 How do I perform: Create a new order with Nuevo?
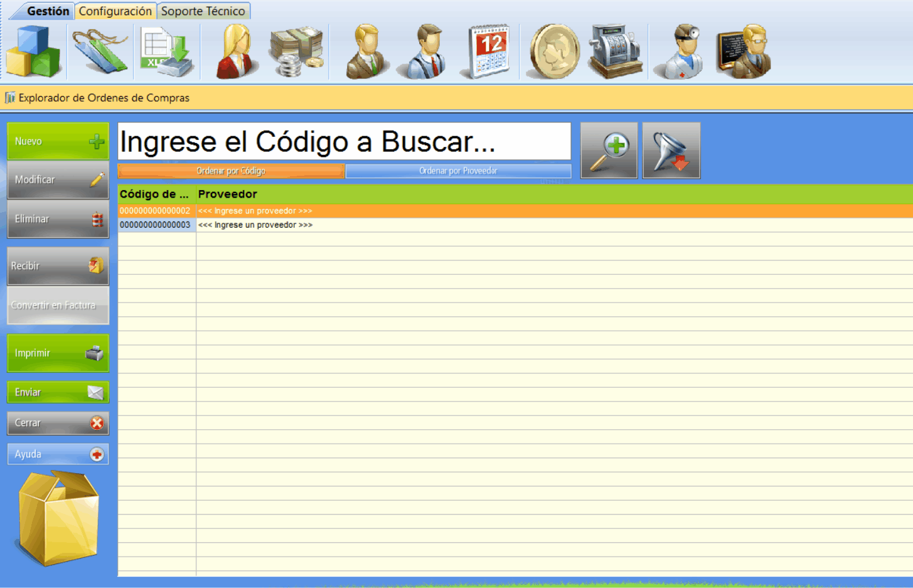58,141
